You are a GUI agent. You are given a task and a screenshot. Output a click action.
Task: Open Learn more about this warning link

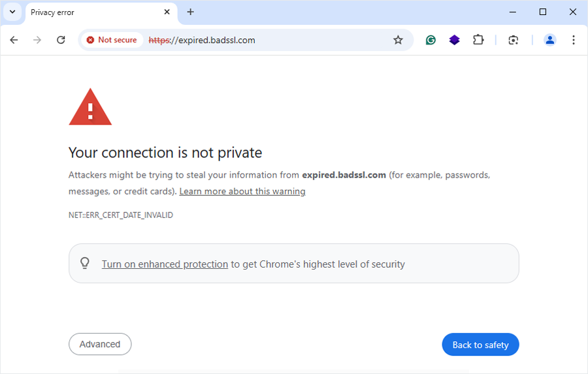pos(242,191)
